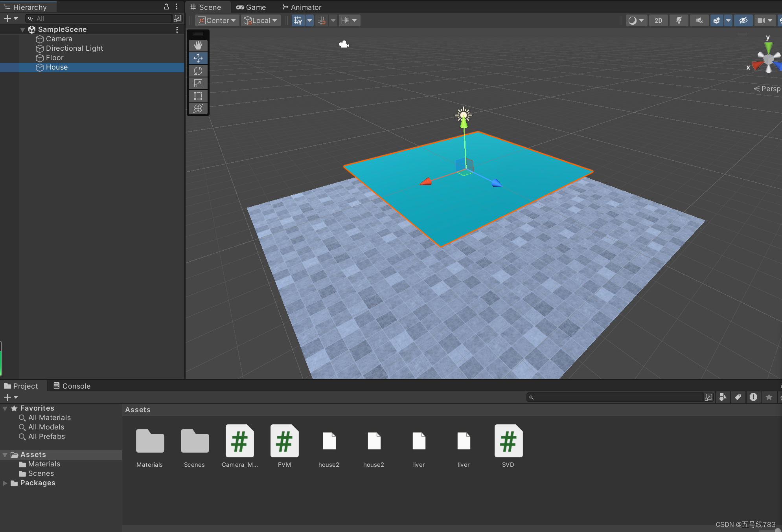Open the Console tab
The width and height of the screenshot is (782, 532).
(x=72, y=386)
